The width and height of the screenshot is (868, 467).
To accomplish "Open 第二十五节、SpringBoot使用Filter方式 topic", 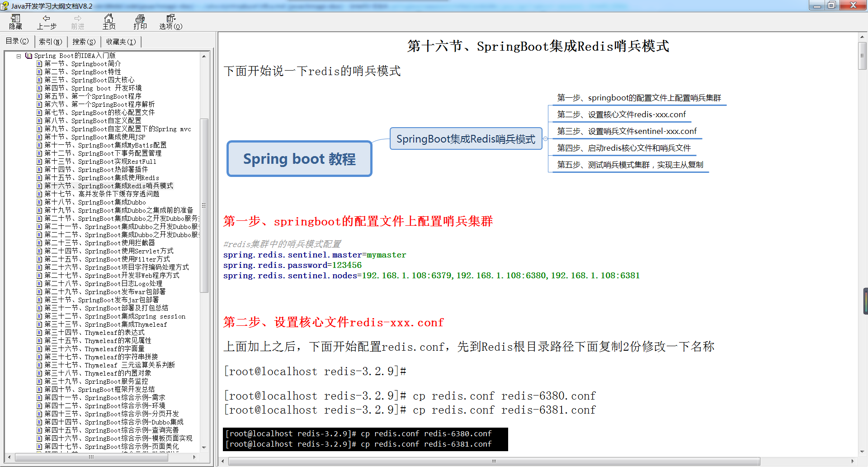I will point(107,259).
